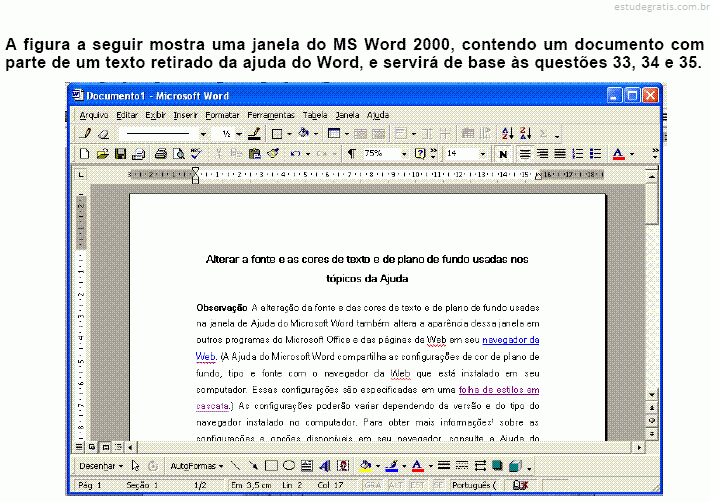Open the Editar menu
Viewport: 711px width, 502px height.
pyautogui.click(x=127, y=115)
